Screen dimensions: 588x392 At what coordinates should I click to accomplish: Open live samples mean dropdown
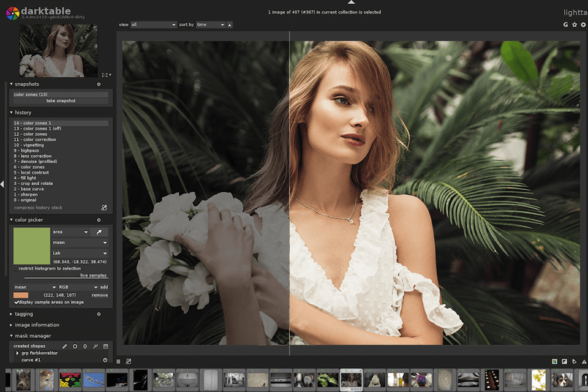click(35, 287)
